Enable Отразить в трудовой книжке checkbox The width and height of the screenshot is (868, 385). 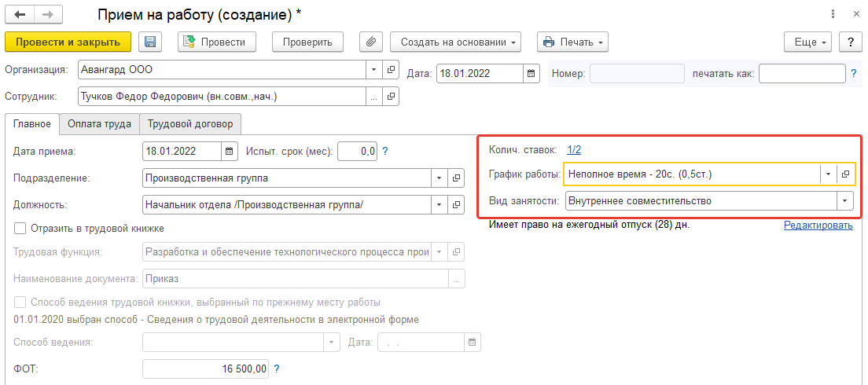(x=20, y=229)
